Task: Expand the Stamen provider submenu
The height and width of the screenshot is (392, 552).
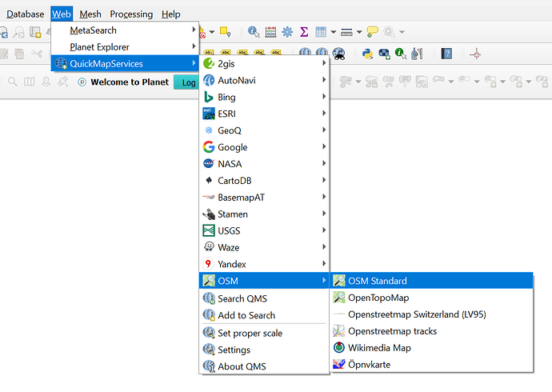Action: tap(264, 214)
